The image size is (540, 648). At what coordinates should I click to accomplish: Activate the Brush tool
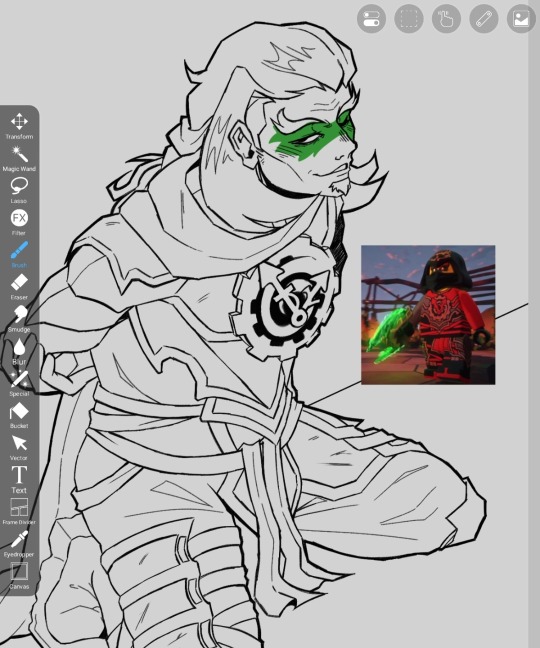coord(19,254)
